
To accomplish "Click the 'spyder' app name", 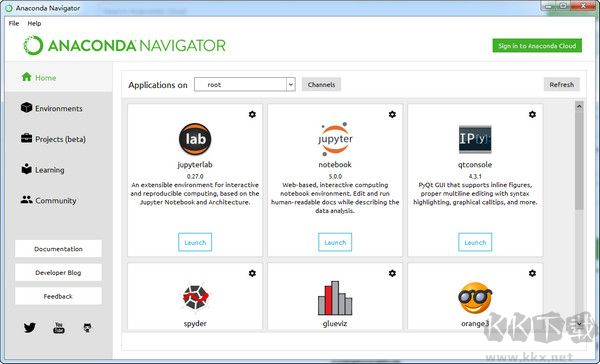I will coord(195,323).
